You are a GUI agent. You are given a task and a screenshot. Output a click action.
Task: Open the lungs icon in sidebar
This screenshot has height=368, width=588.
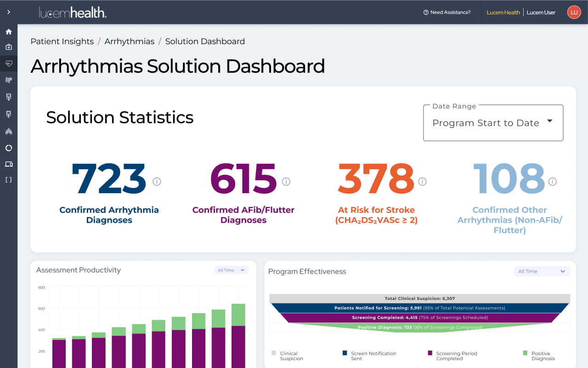[x=9, y=131]
